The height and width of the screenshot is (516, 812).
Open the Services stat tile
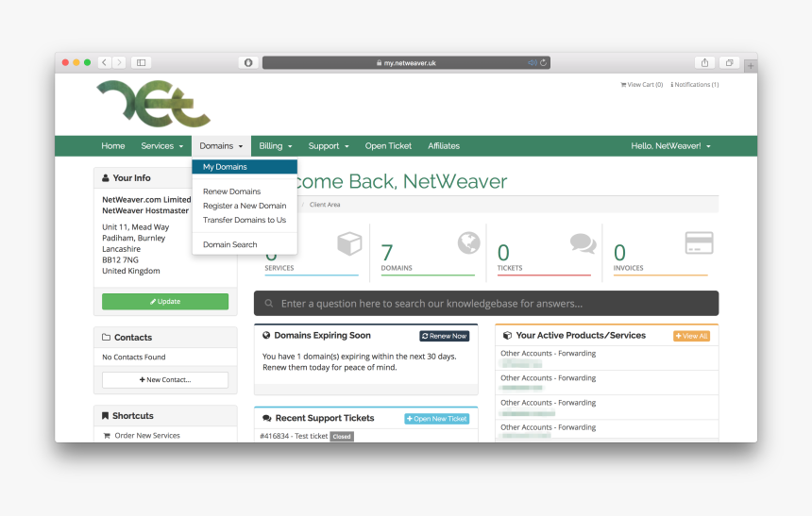312,254
